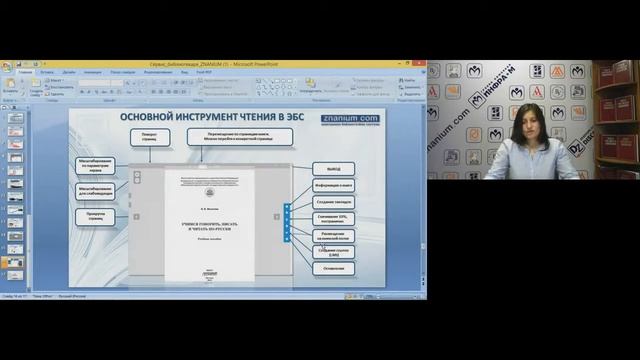Open the Вставка ribbon tab
640x360 pixels.
47,72
